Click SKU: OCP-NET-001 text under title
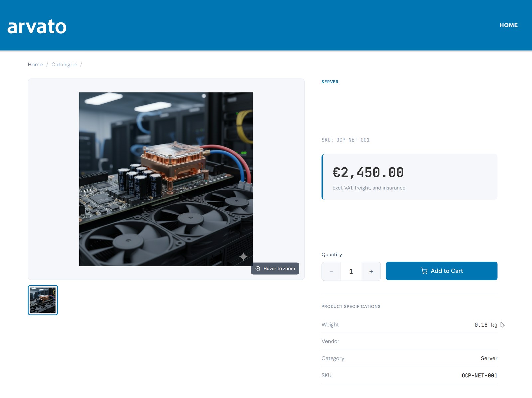 [x=345, y=140]
